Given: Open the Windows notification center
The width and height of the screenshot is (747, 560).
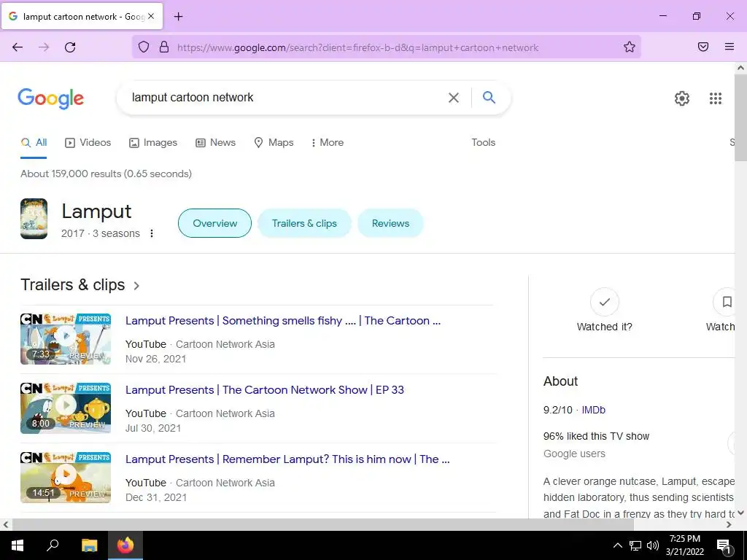Looking at the screenshot, I should click(x=724, y=546).
